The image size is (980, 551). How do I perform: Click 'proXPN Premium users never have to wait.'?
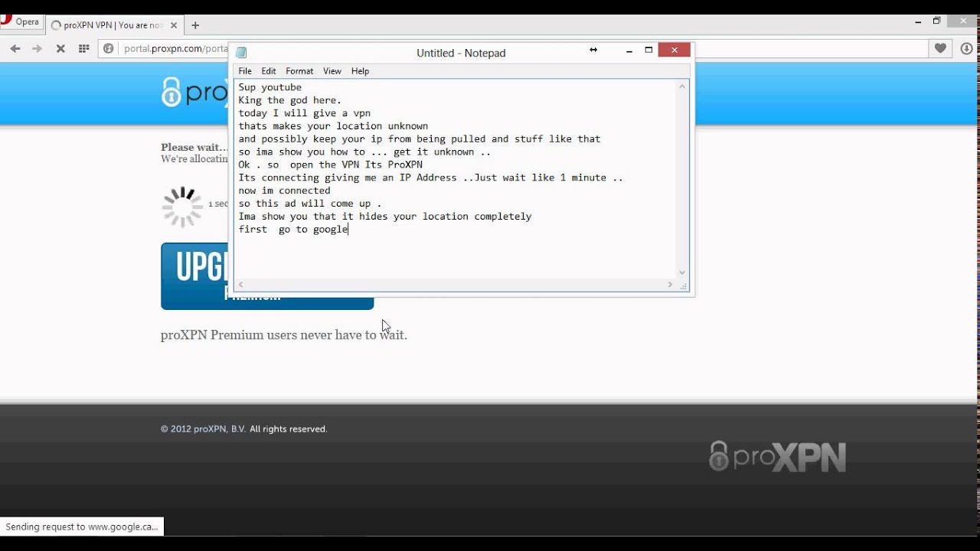[284, 335]
